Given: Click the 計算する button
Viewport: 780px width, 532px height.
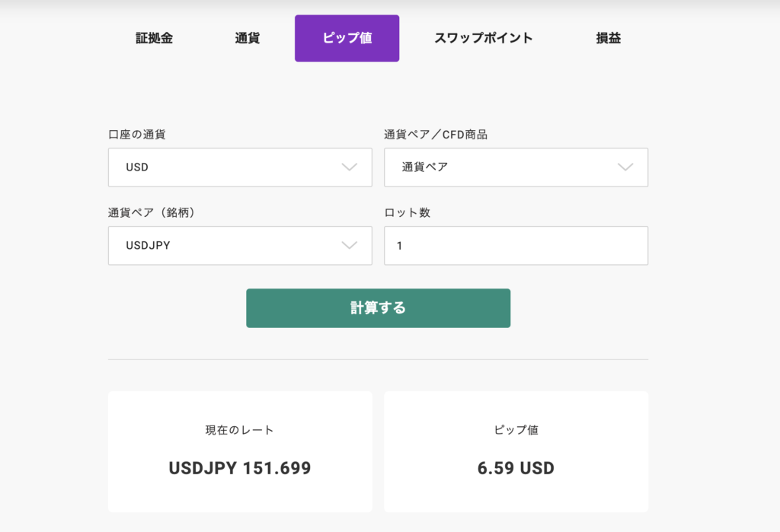Looking at the screenshot, I should click(378, 308).
